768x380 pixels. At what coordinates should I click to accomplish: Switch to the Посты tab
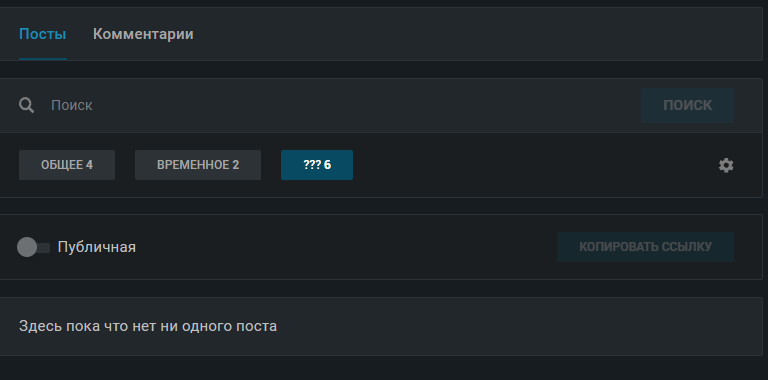[x=43, y=34]
